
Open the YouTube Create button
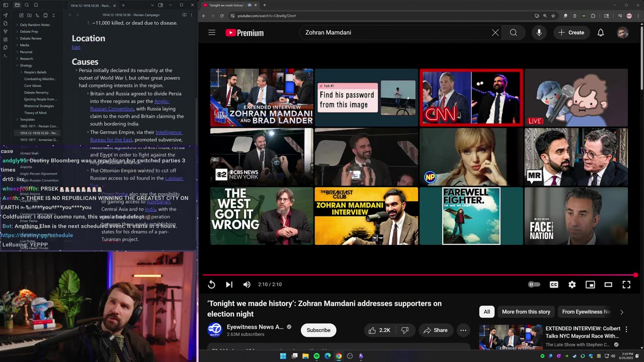(x=571, y=33)
